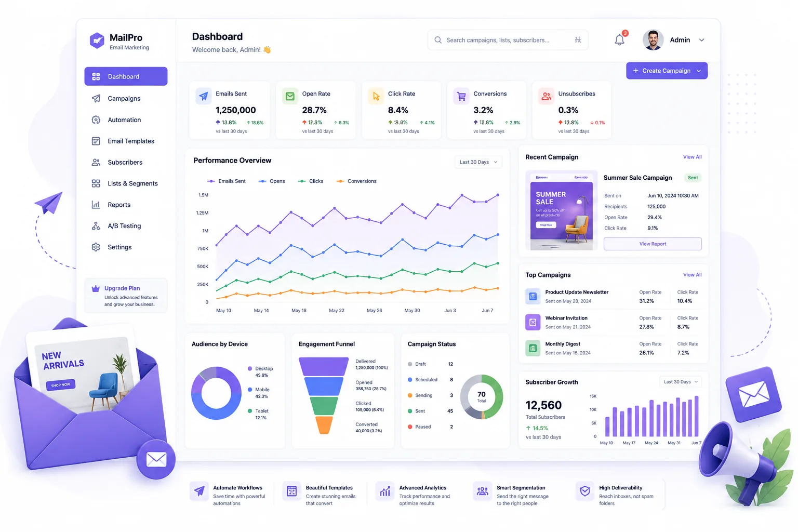This screenshot has width=798, height=532.
Task: Open the notifications bell
Action: [619, 40]
